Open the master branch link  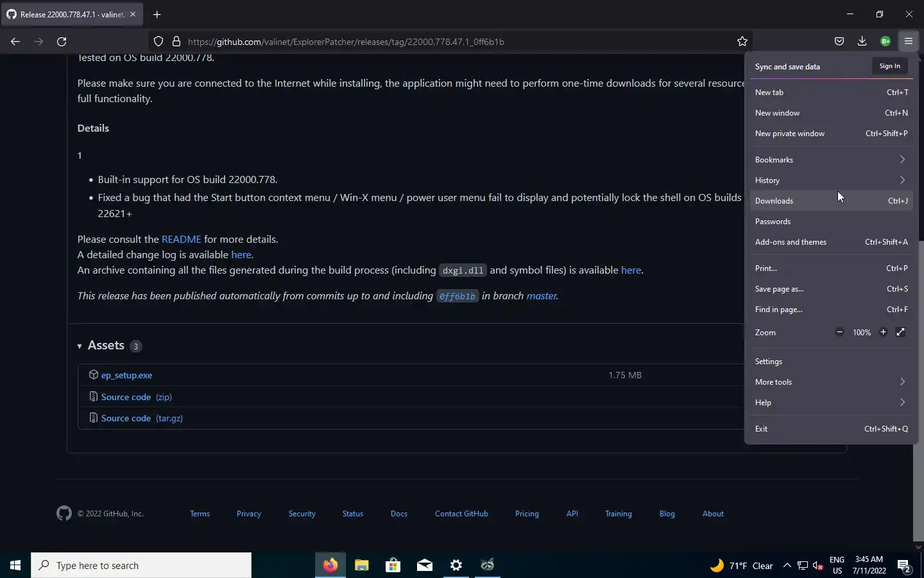coord(542,295)
